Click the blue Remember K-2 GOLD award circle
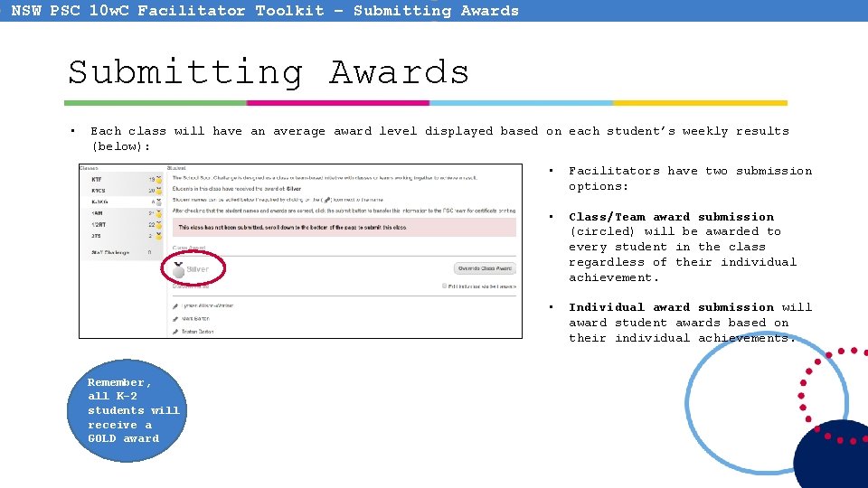 [127, 410]
